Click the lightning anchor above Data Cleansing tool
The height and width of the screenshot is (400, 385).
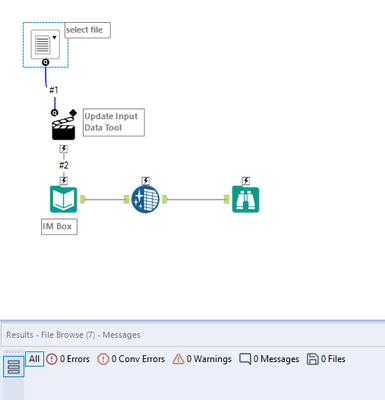click(145, 181)
